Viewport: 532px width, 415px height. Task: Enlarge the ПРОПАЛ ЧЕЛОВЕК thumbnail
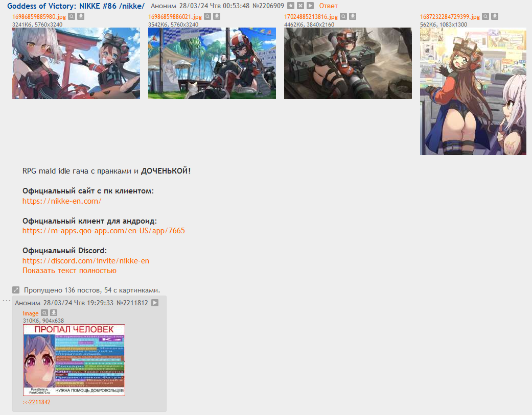74,360
